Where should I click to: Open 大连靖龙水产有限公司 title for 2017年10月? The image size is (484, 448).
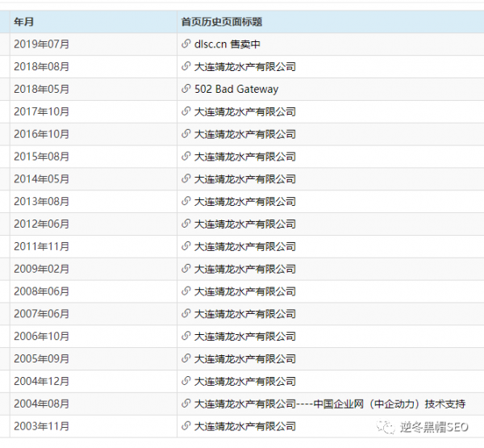tap(245, 111)
